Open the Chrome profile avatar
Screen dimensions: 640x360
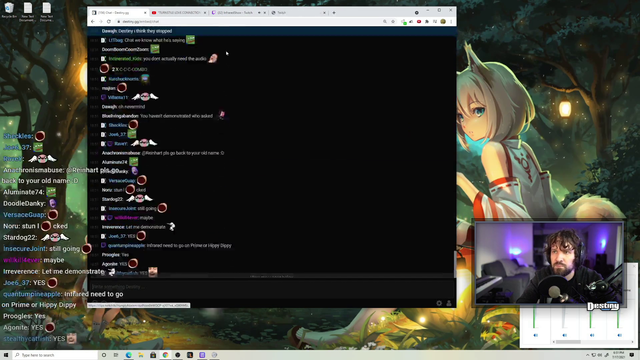pos(443,21)
